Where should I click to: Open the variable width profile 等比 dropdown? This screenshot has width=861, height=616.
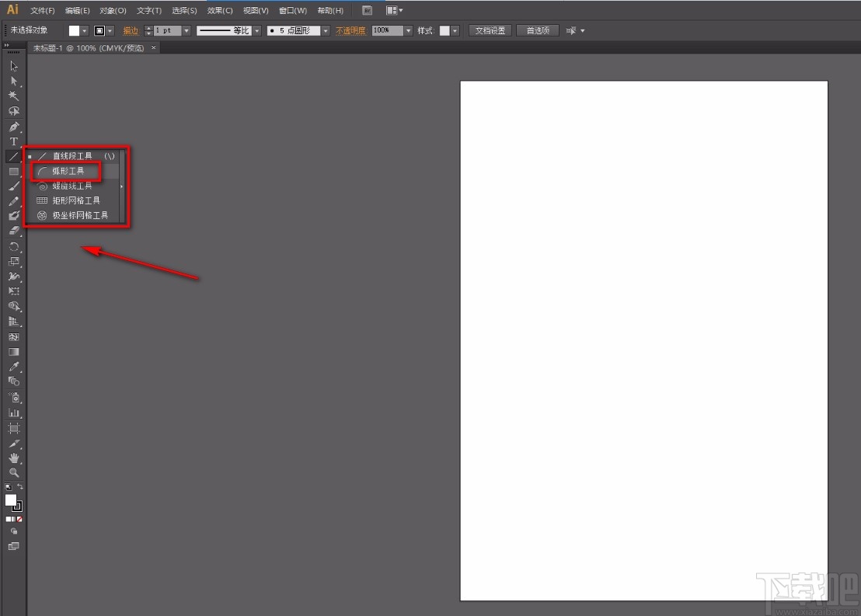tap(256, 31)
